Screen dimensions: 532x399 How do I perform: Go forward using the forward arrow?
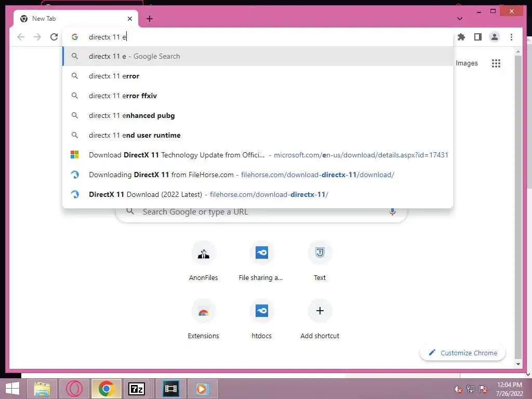pyautogui.click(x=37, y=37)
